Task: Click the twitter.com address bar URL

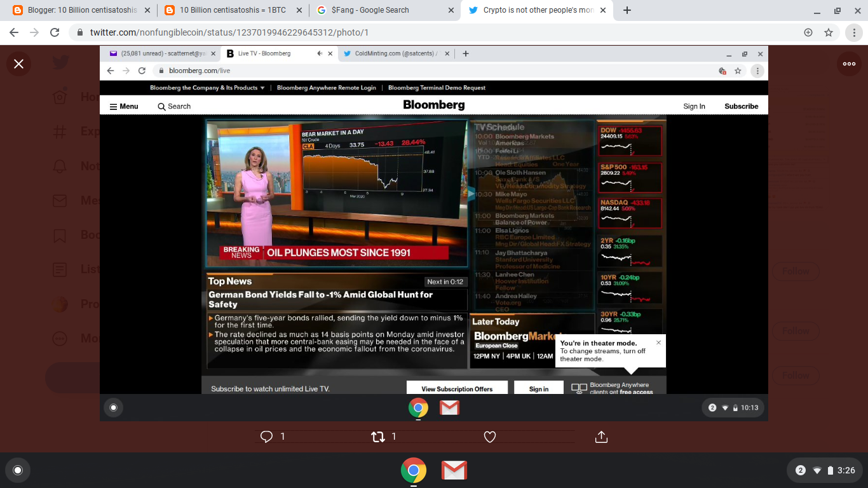Action: (x=229, y=32)
